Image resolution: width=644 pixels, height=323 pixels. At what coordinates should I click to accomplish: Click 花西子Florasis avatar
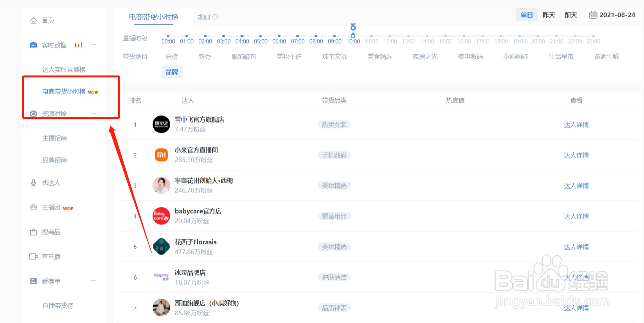click(x=161, y=246)
